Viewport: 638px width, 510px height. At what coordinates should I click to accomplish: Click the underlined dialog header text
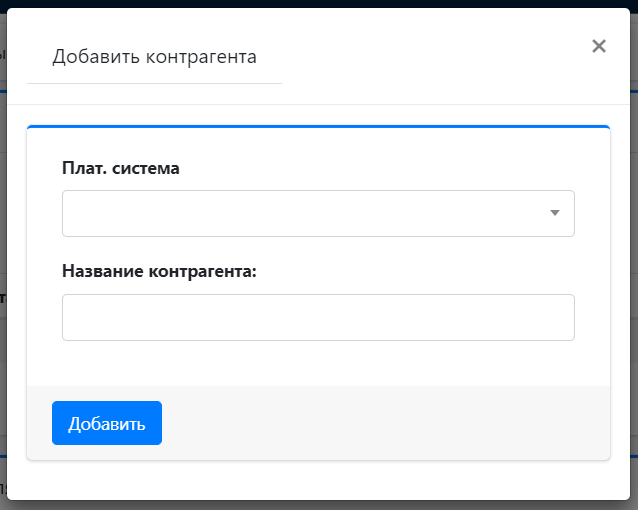coord(154,57)
